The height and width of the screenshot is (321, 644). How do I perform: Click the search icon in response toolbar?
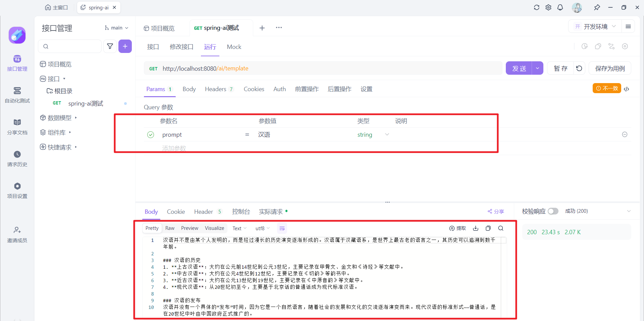[x=501, y=228]
